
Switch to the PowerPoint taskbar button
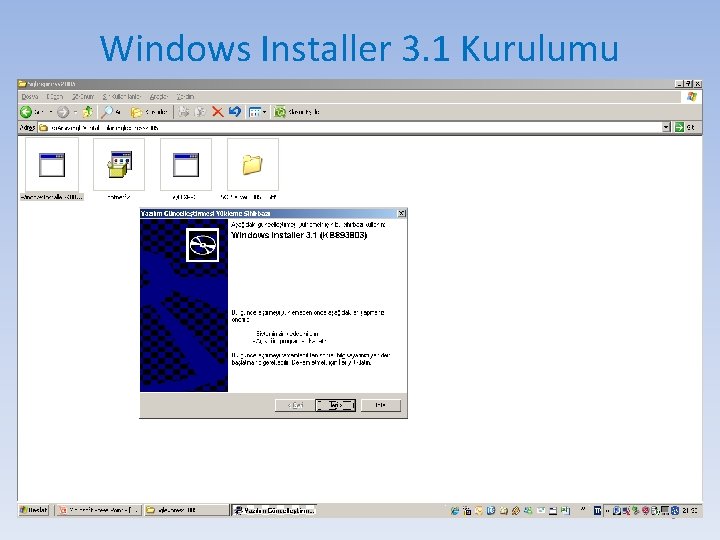point(99,510)
